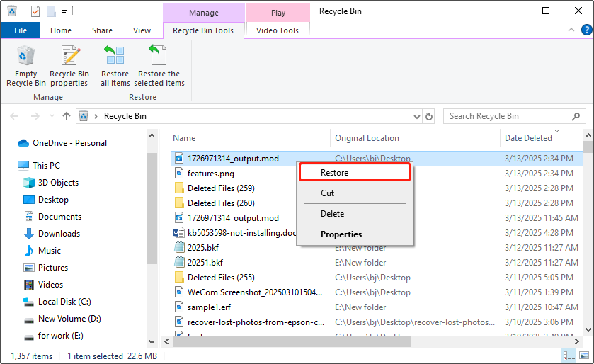Select This PC in navigation pane
The width and height of the screenshot is (594, 364).
pyautogui.click(x=46, y=166)
